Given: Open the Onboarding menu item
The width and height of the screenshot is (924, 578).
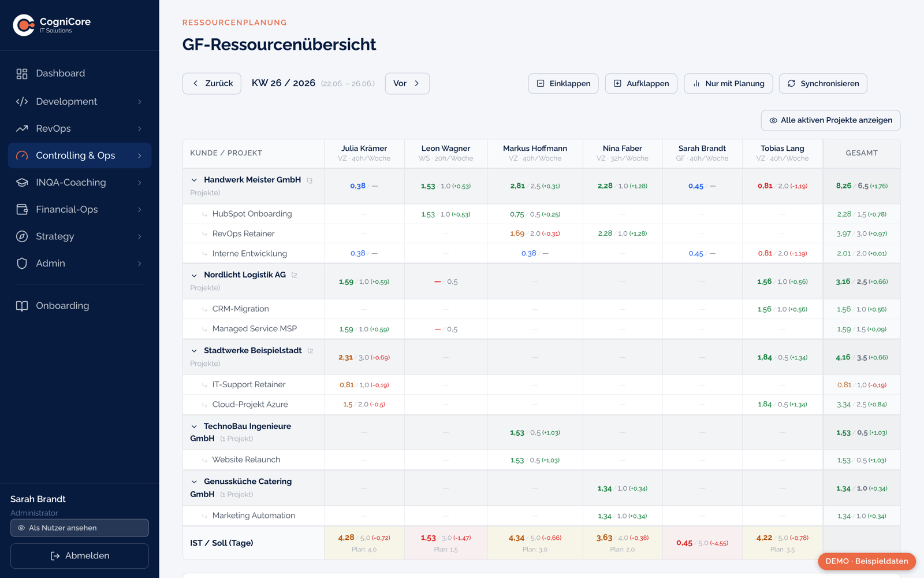Looking at the screenshot, I should [80, 306].
